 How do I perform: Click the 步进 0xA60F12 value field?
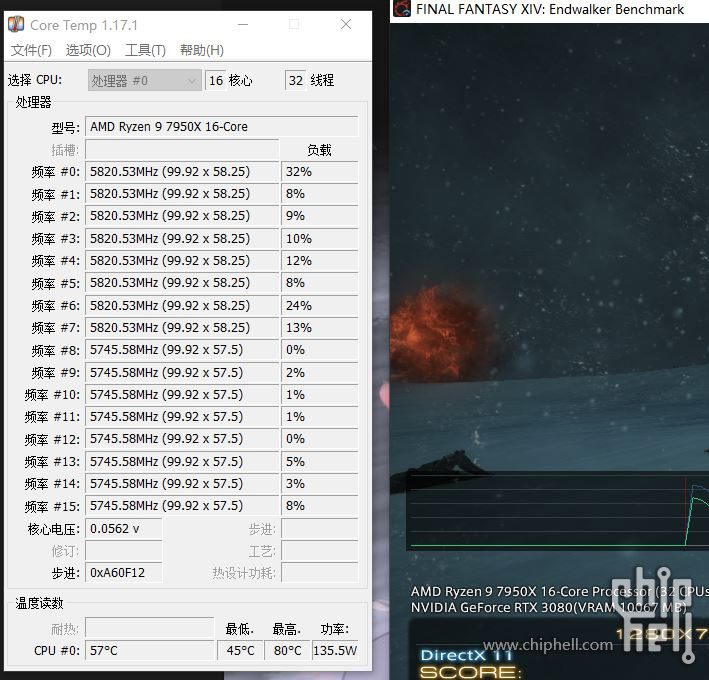tap(124, 573)
